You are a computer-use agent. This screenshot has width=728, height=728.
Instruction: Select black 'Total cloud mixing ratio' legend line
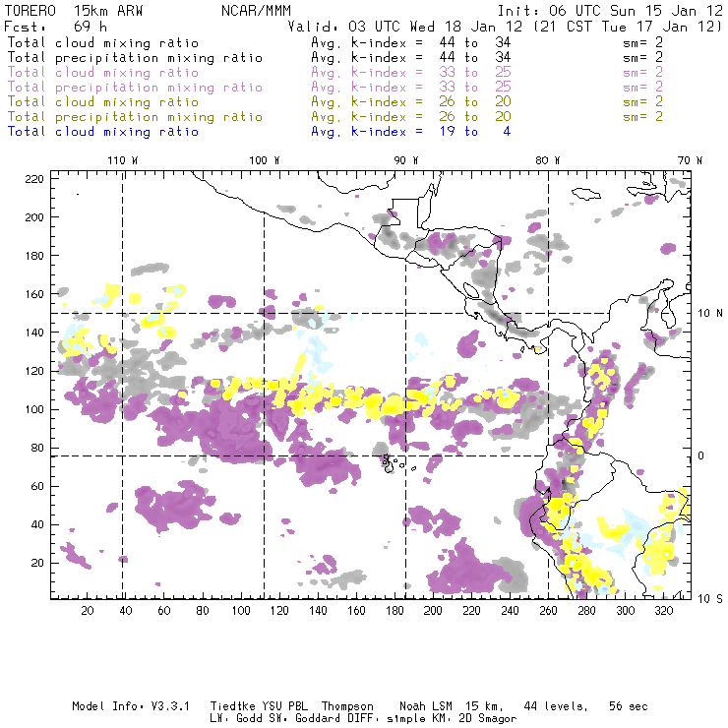click(x=103, y=43)
